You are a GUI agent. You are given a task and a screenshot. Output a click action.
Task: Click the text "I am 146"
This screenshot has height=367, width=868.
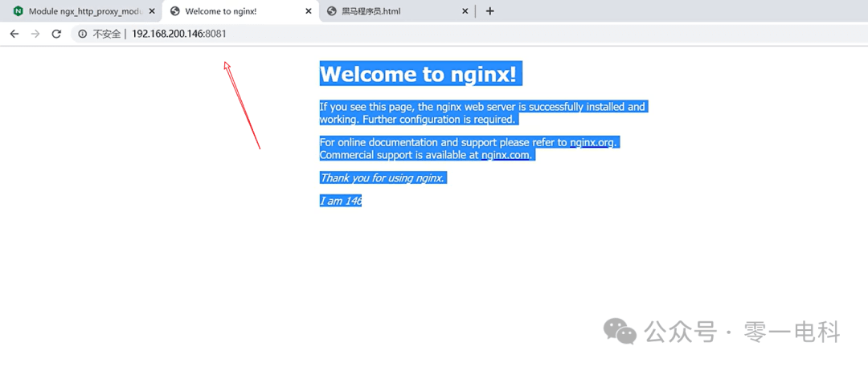(341, 201)
